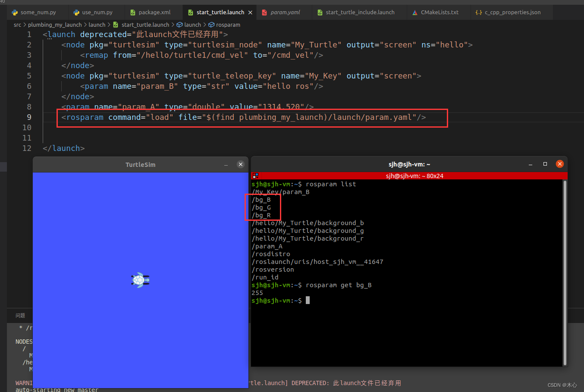
Task: Open the launch folder breadcrumb after plumbing_my_launch
Action: point(97,25)
